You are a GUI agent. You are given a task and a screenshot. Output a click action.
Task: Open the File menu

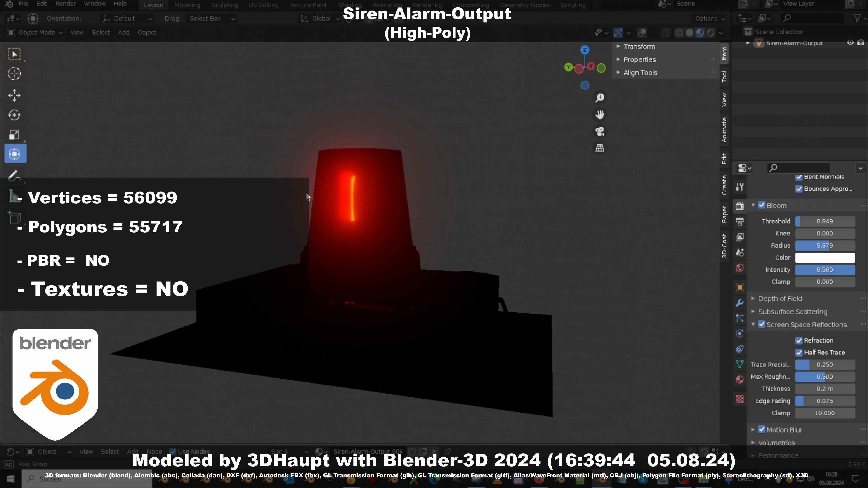23,4
